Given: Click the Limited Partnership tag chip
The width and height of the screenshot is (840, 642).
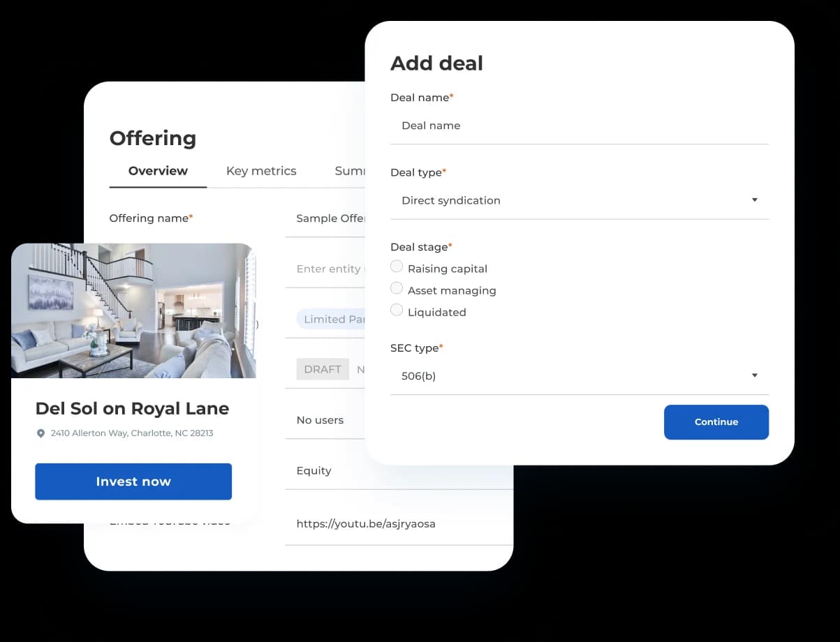Looking at the screenshot, I should click(331, 320).
